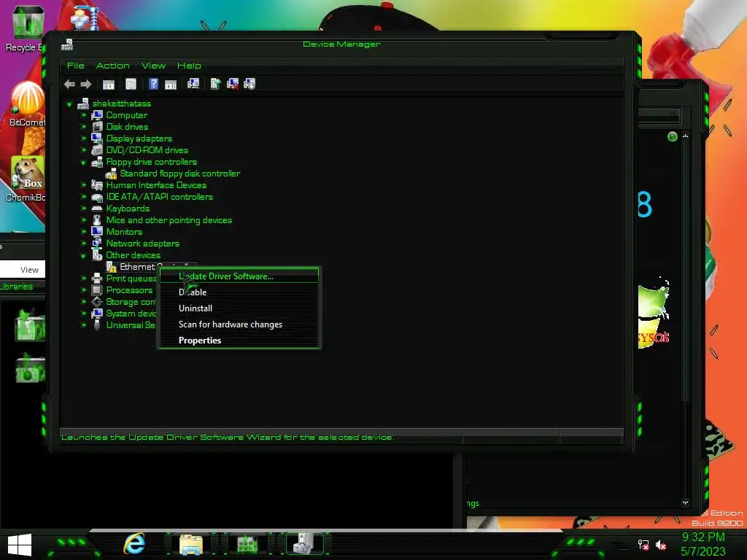Click the View tab in the background Explorer window
This screenshot has height=560, width=747.
point(29,270)
